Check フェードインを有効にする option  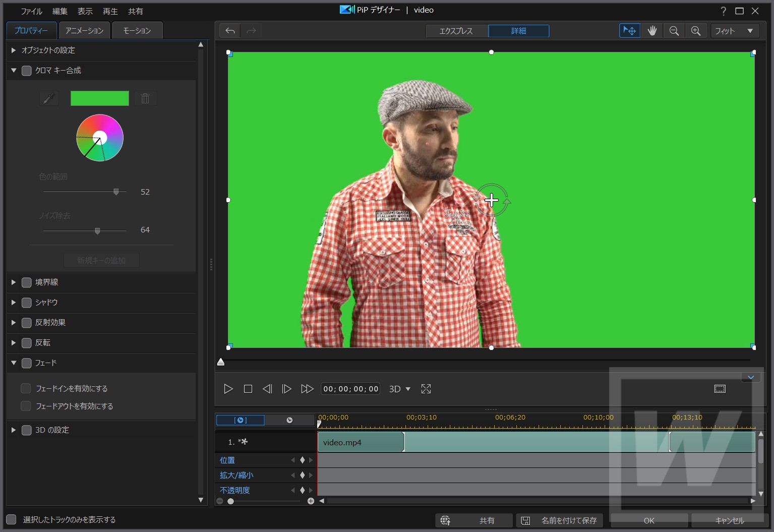[x=26, y=388]
